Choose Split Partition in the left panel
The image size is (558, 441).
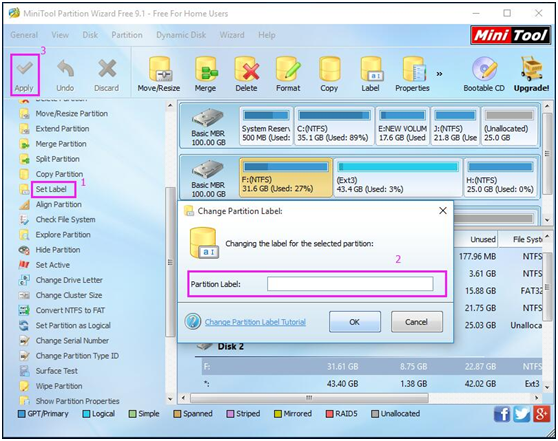(x=57, y=159)
